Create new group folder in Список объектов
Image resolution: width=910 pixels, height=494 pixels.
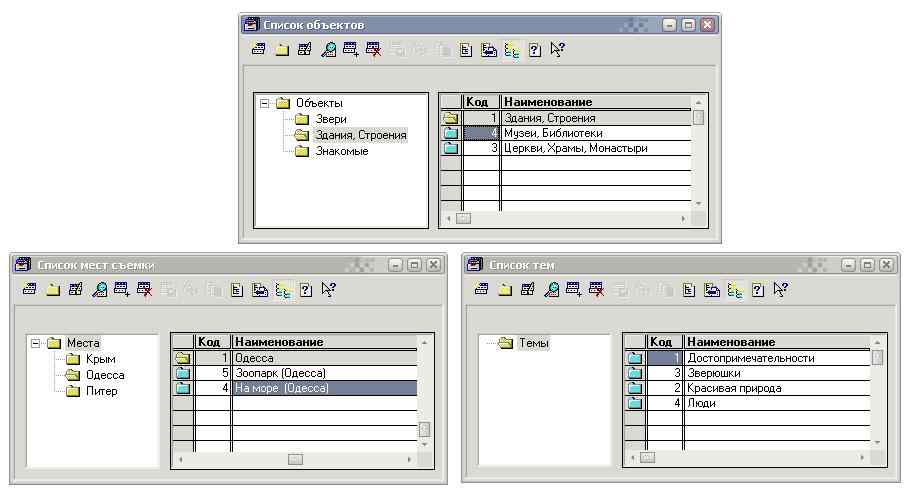click(x=282, y=50)
